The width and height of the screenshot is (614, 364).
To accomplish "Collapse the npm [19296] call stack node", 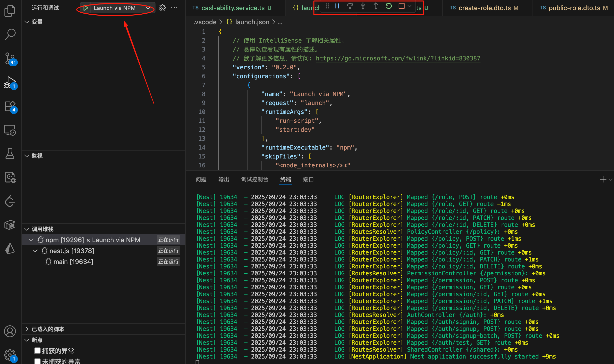I will coord(31,240).
